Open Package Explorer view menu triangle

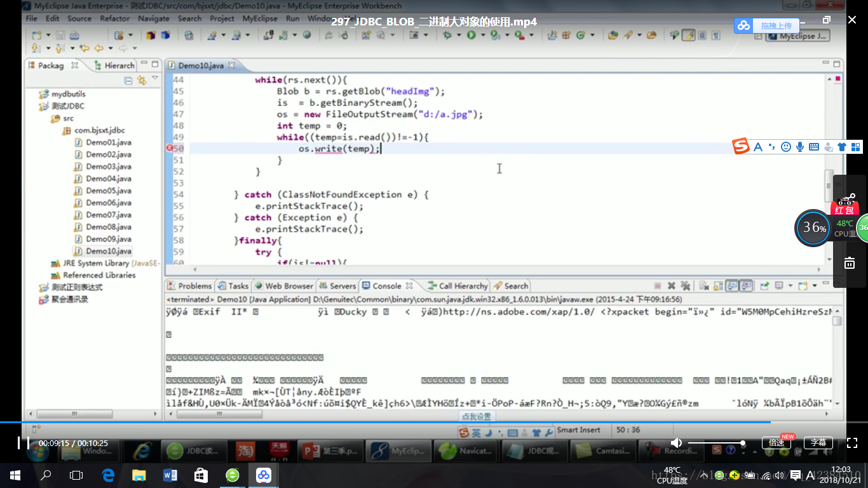[155, 79]
